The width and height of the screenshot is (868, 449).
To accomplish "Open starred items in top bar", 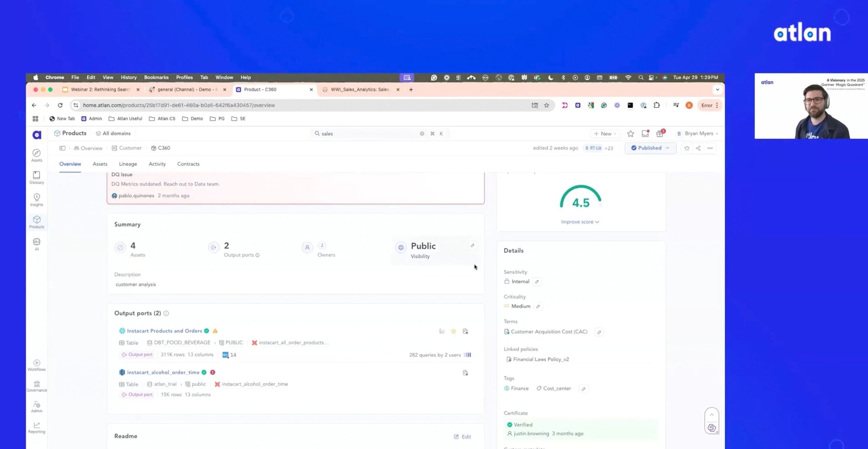I will coord(631,134).
